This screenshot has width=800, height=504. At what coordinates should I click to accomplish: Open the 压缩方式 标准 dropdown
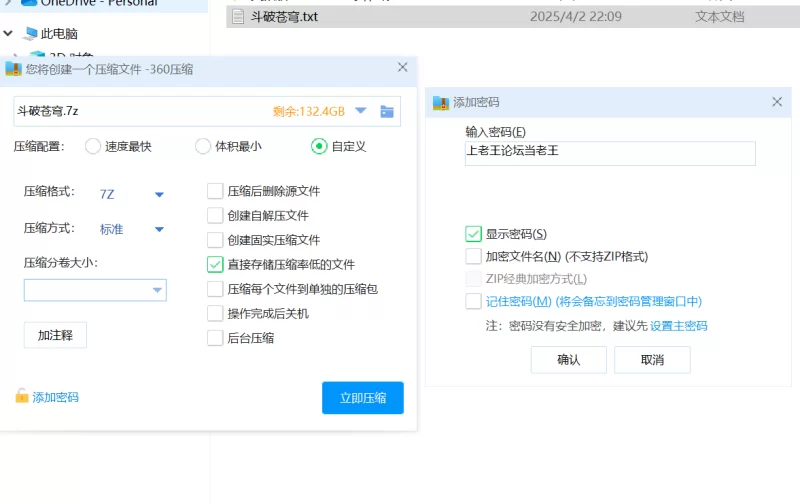[x=159, y=229]
